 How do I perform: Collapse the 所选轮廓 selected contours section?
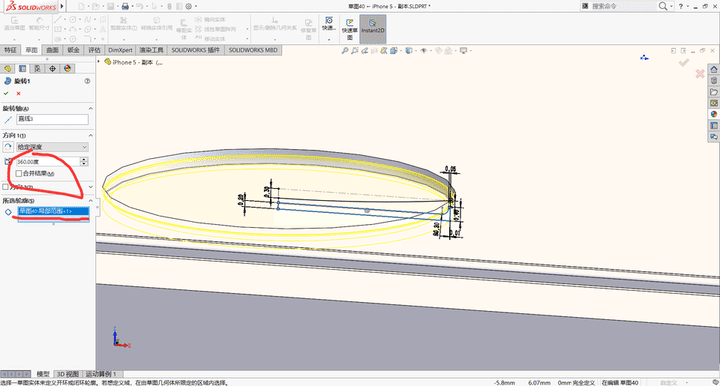[90, 201]
